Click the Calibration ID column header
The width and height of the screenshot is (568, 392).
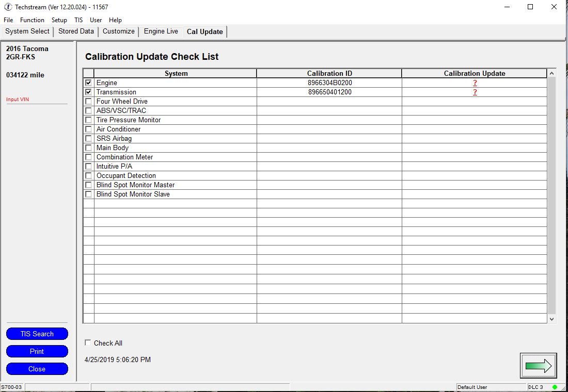coord(329,73)
